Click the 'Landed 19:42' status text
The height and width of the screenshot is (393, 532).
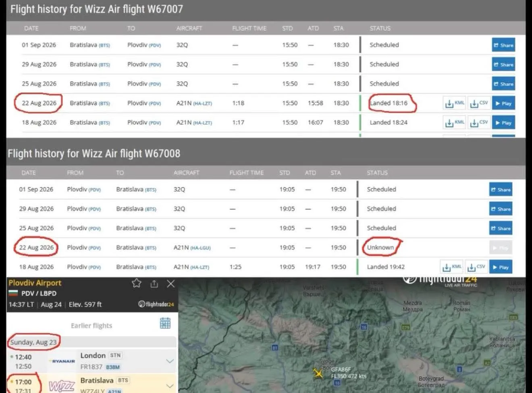pos(386,267)
